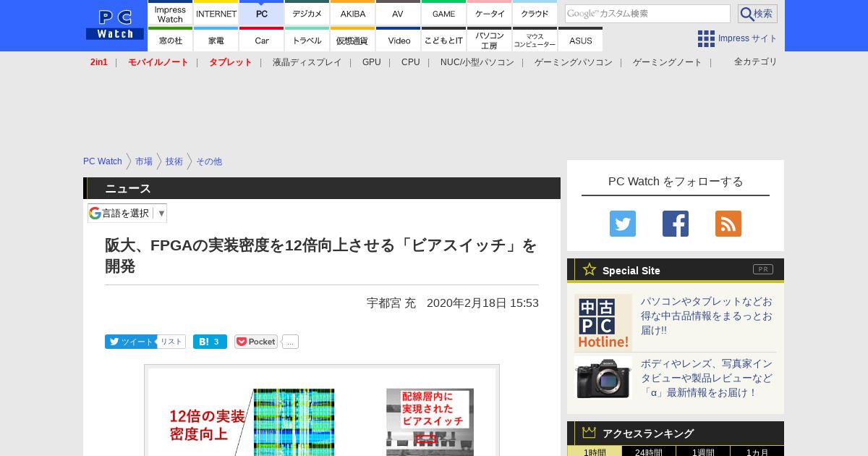The height and width of the screenshot is (456, 868).
Task: Click the Twitter リスト button
Action: click(x=171, y=342)
